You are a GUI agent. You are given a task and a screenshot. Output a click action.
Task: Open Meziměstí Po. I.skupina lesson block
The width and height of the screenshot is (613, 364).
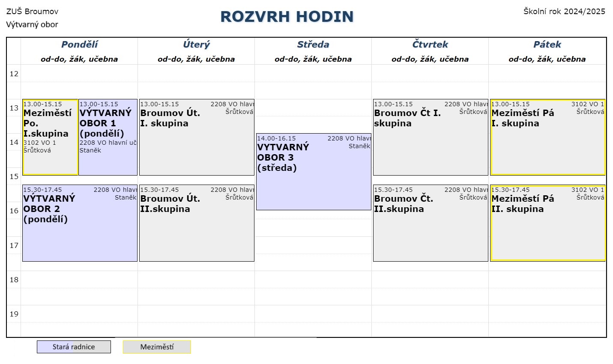[x=50, y=137]
